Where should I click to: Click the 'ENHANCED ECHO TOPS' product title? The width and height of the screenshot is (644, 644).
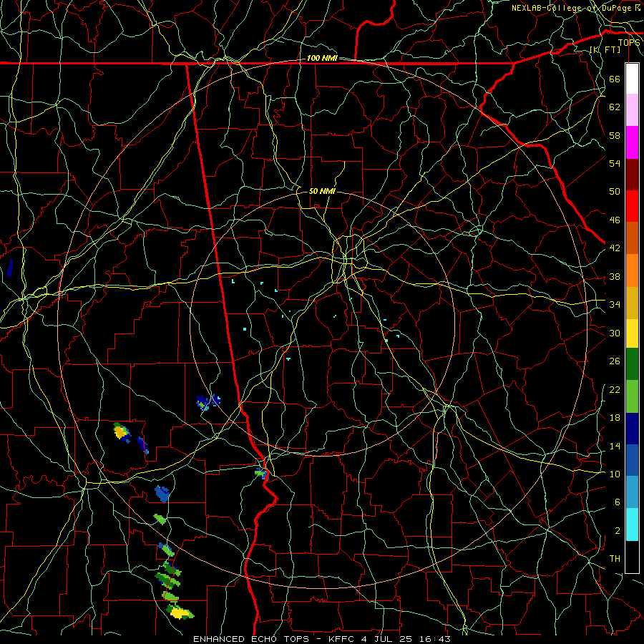(250, 639)
